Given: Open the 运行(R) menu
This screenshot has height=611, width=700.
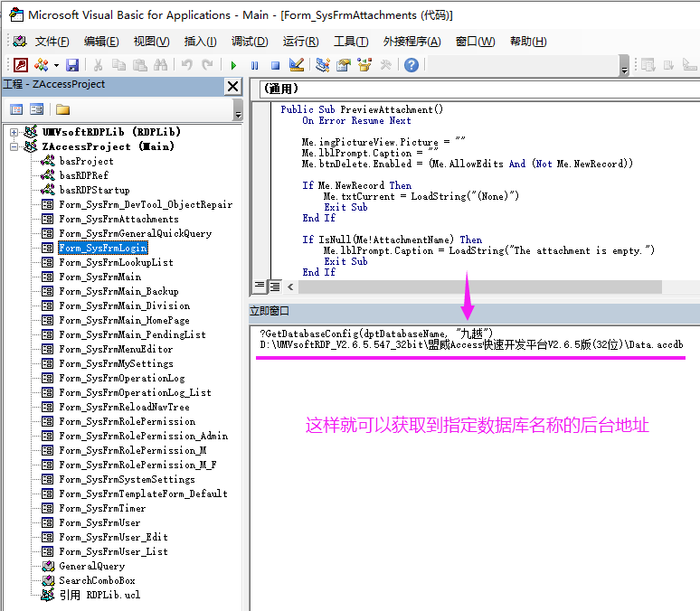Looking at the screenshot, I should pos(300,42).
